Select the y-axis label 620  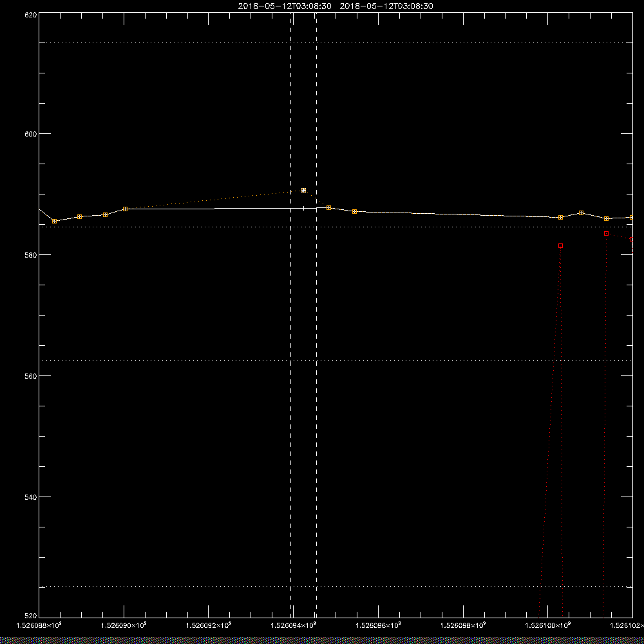pos(31,15)
